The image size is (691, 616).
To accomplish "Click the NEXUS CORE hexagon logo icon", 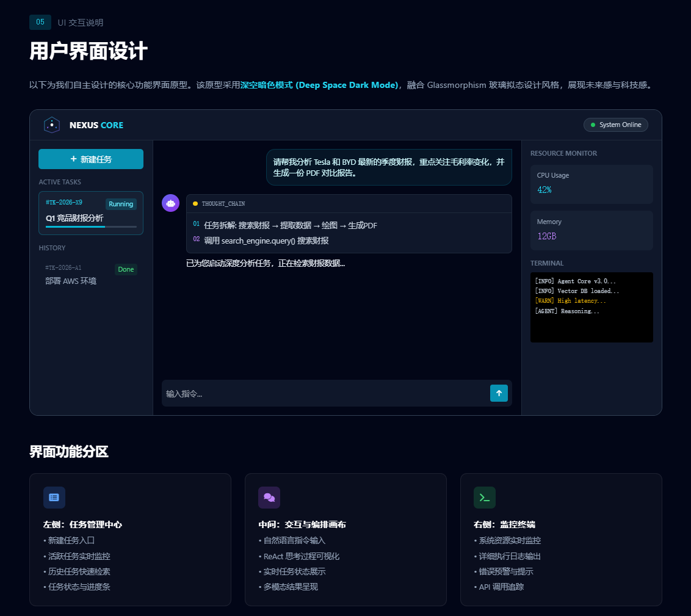I will coord(52,125).
